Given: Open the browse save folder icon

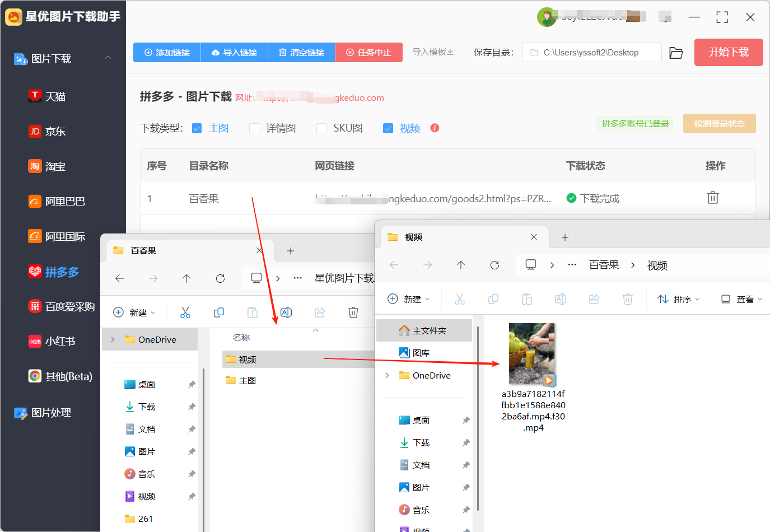Looking at the screenshot, I should [676, 53].
